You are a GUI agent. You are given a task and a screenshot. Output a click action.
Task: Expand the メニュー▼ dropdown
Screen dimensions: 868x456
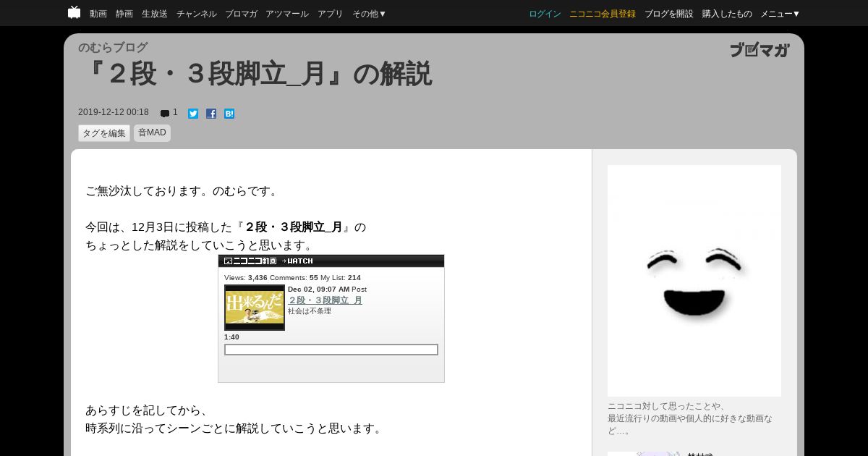tap(780, 14)
